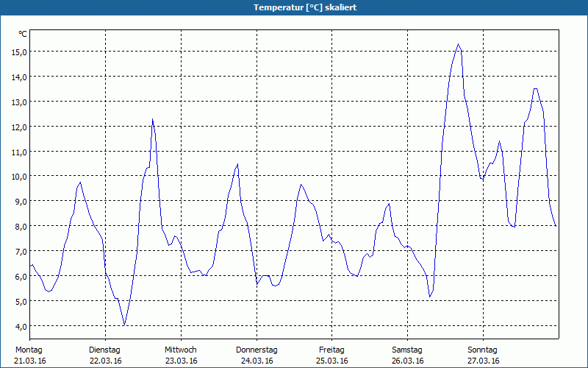Click the curve's starting point at left edge

click(x=30, y=266)
